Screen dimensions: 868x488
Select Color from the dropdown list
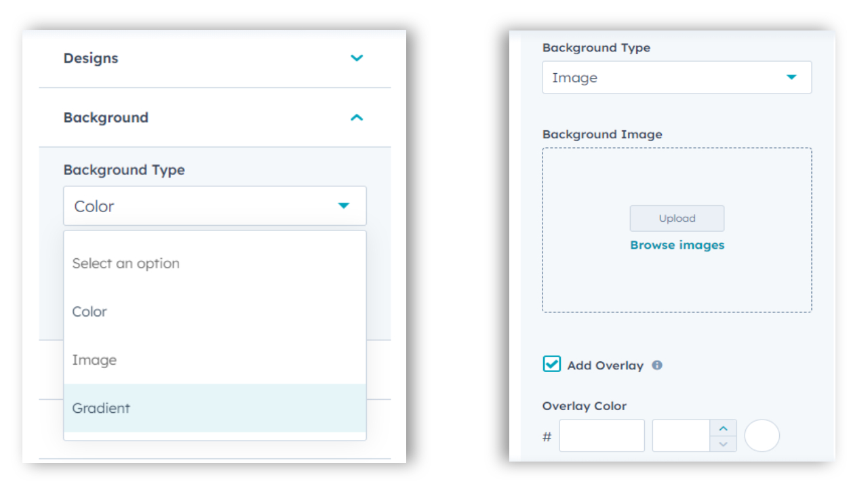(x=90, y=312)
